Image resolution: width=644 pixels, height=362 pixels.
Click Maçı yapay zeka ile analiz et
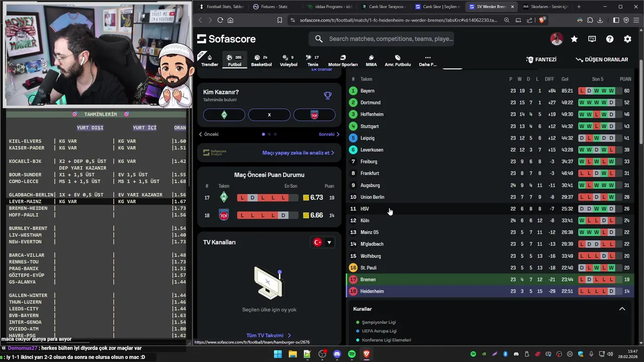click(x=298, y=153)
